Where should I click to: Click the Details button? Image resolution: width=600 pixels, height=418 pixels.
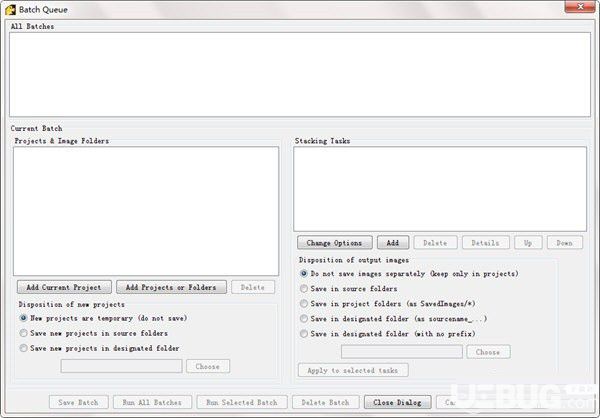coord(486,243)
